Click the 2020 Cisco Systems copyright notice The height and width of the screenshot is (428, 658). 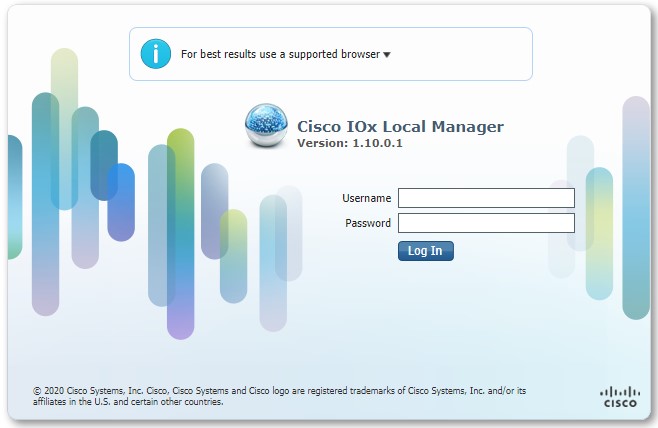point(279,396)
